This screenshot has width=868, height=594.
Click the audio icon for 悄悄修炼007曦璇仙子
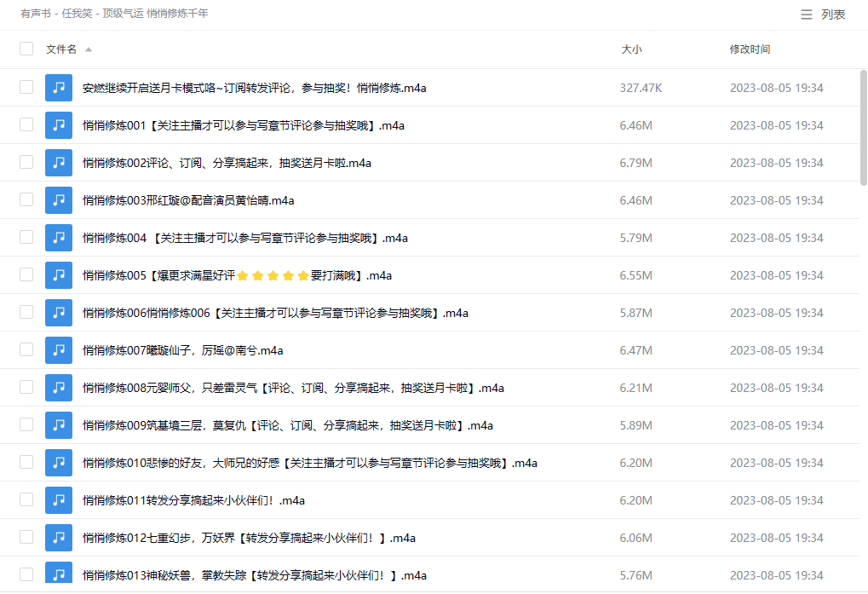click(x=59, y=350)
